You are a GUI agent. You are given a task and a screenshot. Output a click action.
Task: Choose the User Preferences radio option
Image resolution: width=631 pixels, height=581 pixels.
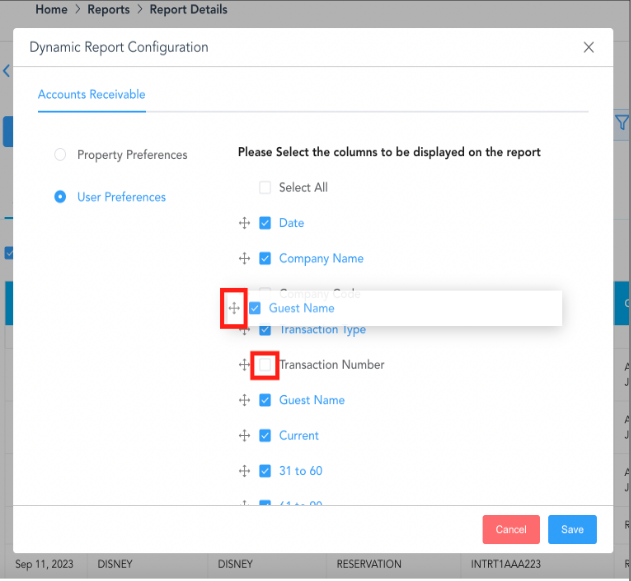[60, 197]
